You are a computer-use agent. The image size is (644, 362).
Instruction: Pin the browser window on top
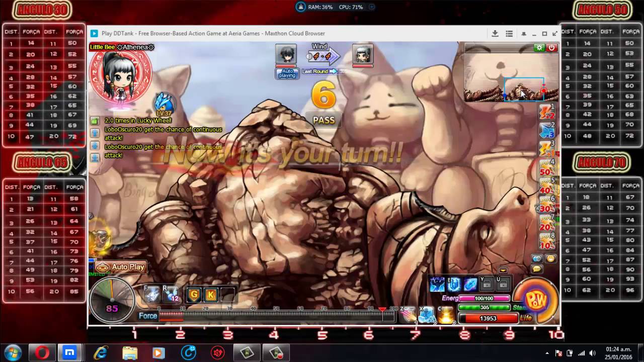coord(524,34)
